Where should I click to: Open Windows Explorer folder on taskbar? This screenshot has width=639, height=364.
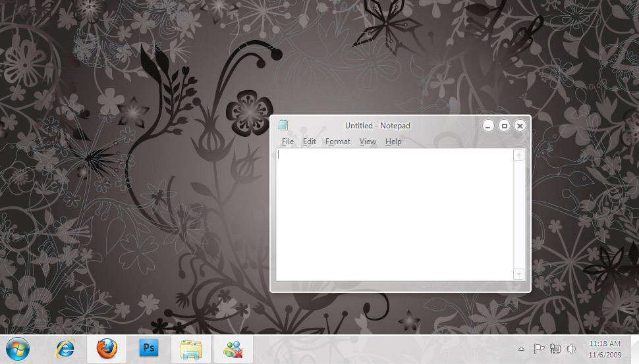pos(191,350)
